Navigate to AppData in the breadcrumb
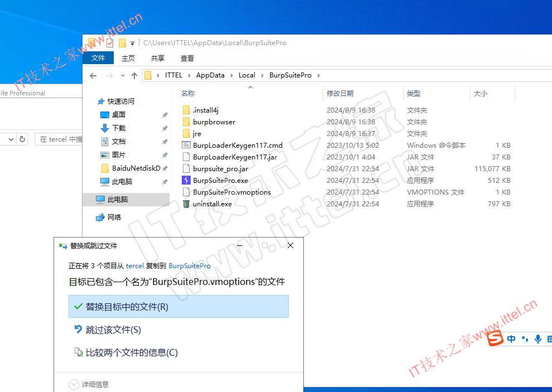Viewport: 552px width, 392px height. 210,75
